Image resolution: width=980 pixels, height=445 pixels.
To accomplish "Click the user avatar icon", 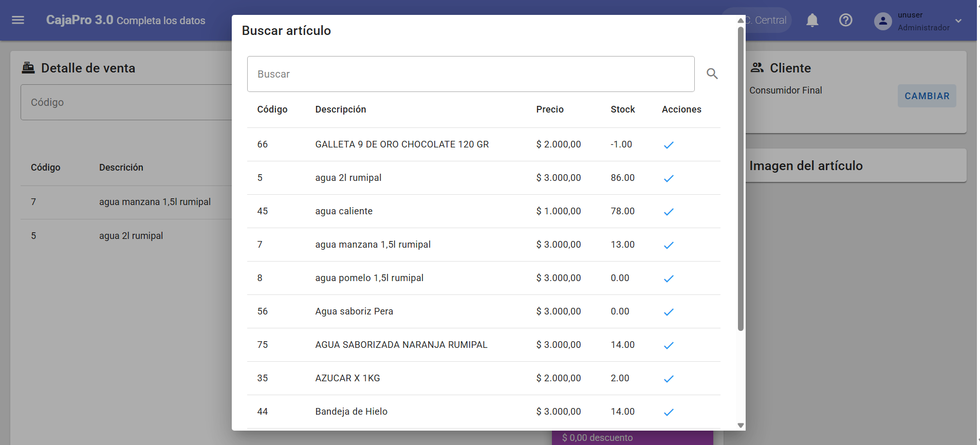I will point(883,21).
